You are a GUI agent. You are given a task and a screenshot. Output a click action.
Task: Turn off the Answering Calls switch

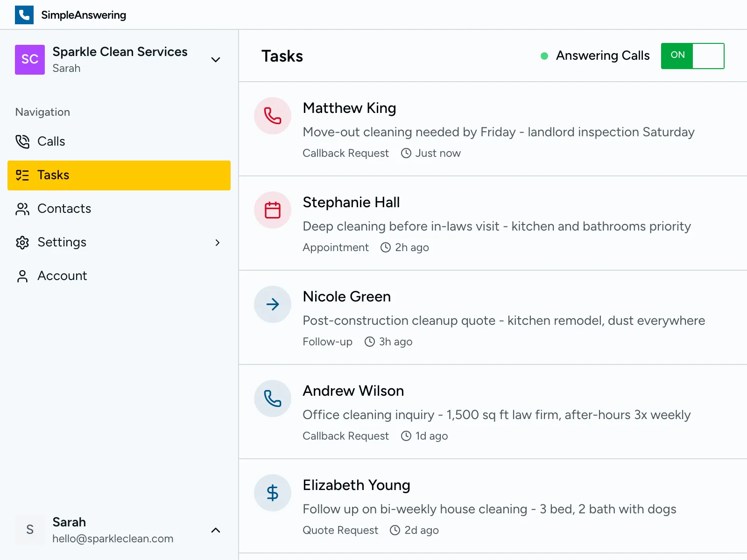pyautogui.click(x=692, y=56)
